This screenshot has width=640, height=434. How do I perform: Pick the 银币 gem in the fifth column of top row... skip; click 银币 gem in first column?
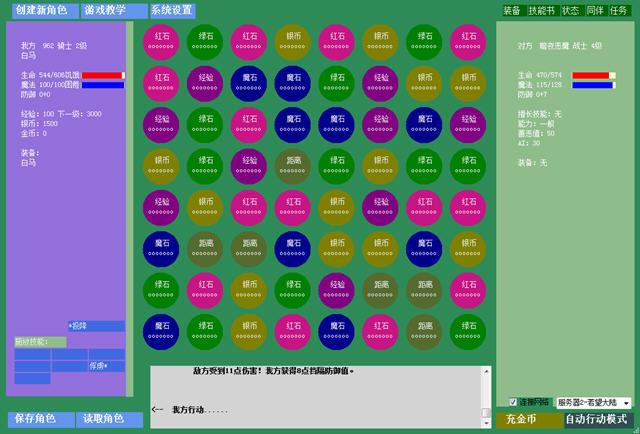pos(160,162)
